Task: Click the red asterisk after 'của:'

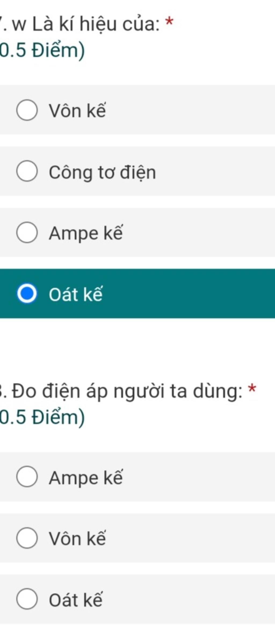Action: tap(169, 21)
